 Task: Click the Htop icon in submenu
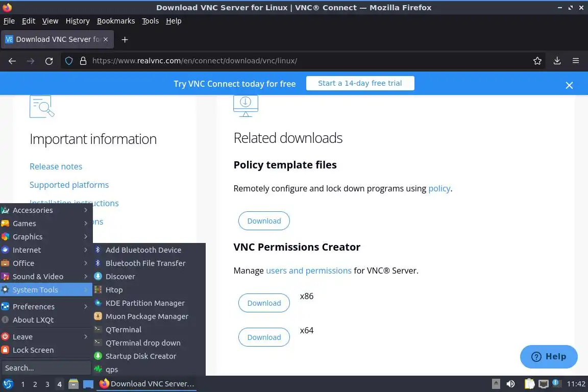(x=98, y=289)
